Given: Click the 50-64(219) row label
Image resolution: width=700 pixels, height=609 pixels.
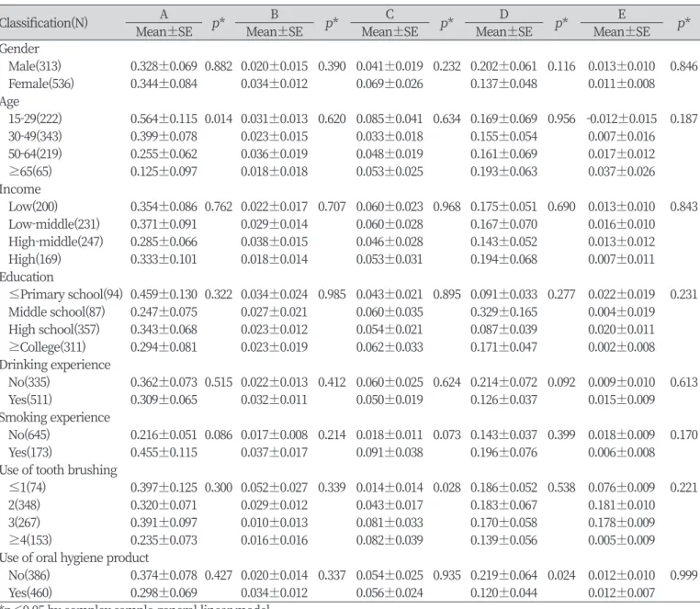Looking at the screenshot, I should click(35, 153).
